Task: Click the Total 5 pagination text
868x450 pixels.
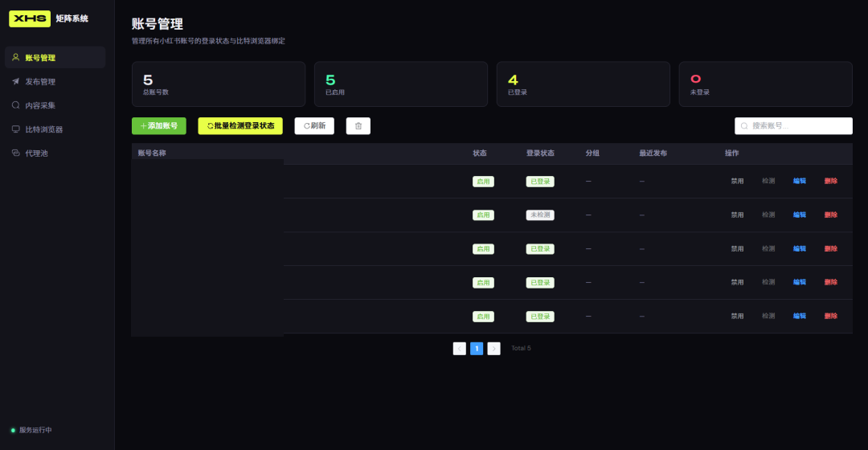Action: 521,348
